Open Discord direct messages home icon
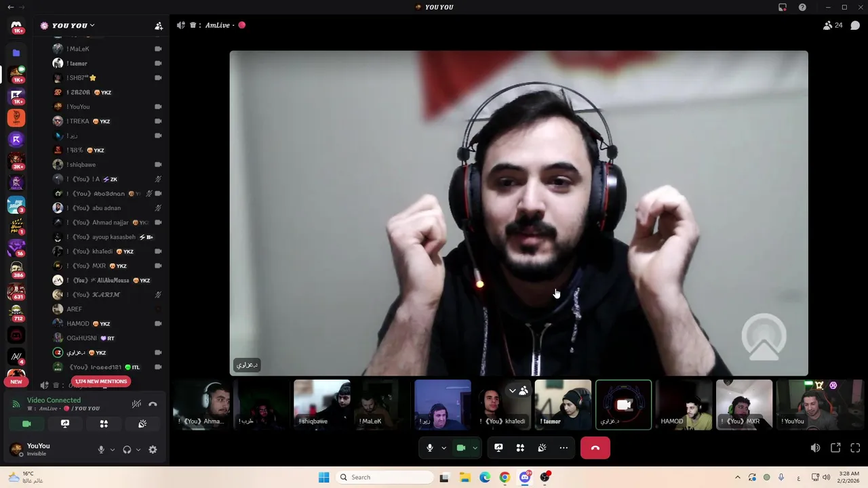Image resolution: width=868 pixels, height=488 pixels. click(16, 26)
